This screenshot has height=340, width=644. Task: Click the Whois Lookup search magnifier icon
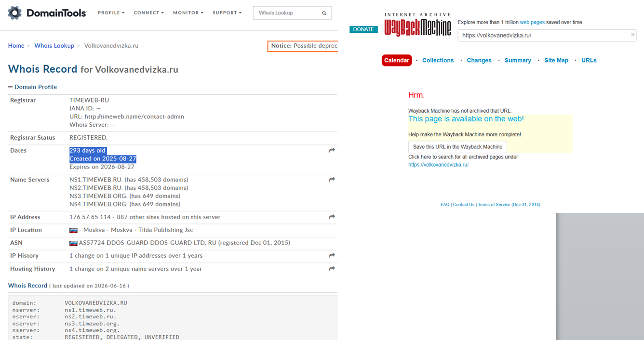(x=324, y=13)
